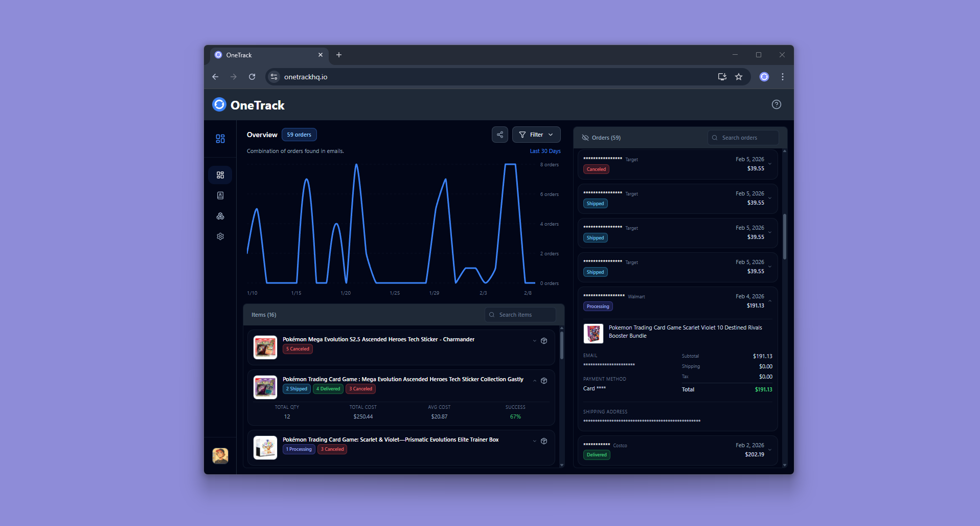Click the 4 Delivered status tag
The width and height of the screenshot is (980, 526).
coord(328,389)
